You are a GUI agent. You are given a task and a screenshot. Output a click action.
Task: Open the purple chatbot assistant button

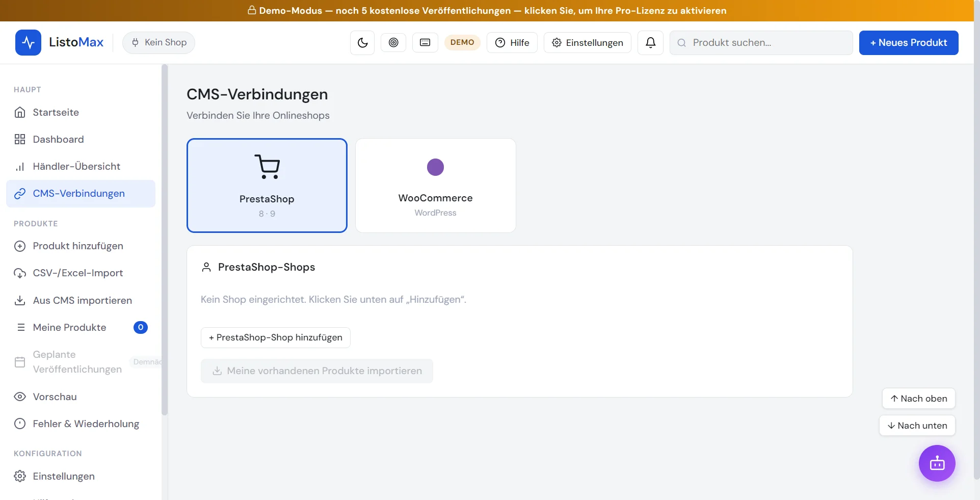click(x=937, y=463)
